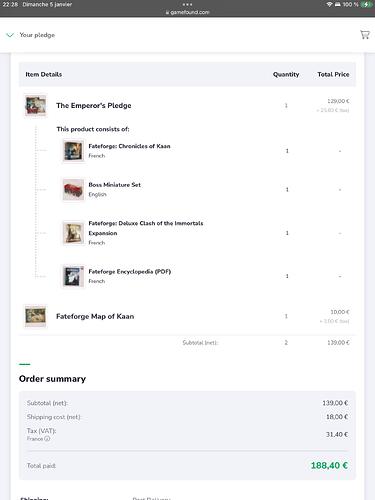
Task: Click the Fateforge Encyclopedia (PDF) item name
Action: pos(130,272)
